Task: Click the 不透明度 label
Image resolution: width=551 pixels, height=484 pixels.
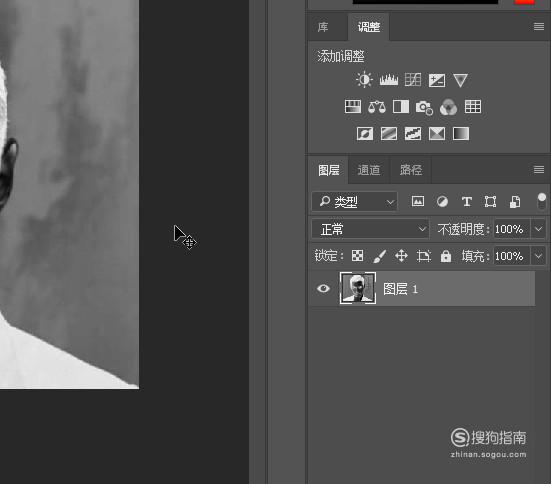Action: coord(463,230)
